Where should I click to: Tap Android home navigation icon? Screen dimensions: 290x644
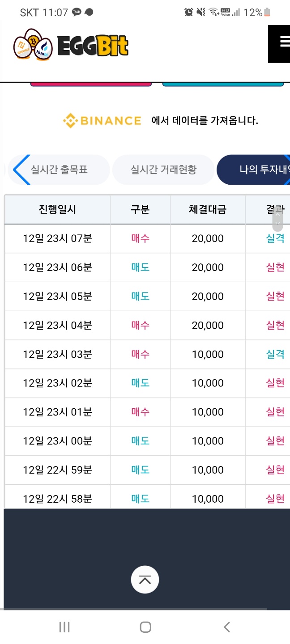click(145, 627)
